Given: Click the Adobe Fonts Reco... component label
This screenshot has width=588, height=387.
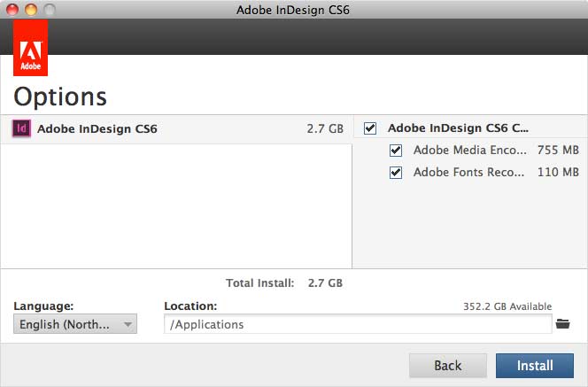Looking at the screenshot, I should (468, 172).
